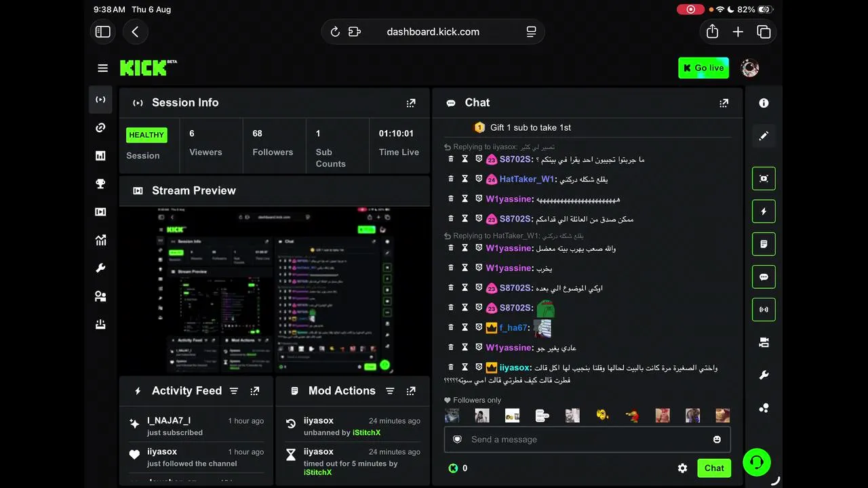The height and width of the screenshot is (488, 868).
Task: Open the info icon in right sidebar
Action: [x=764, y=103]
